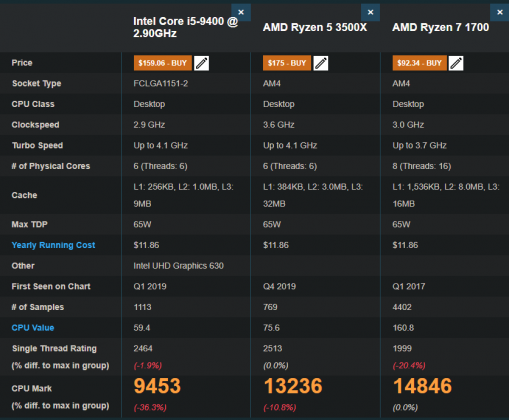
Task: Click the Q1 2019 first seen value
Action: 150,286
